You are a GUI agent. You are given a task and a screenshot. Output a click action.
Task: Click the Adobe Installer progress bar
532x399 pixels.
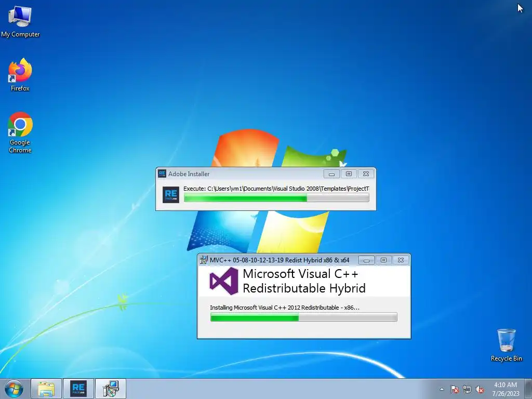pyautogui.click(x=276, y=198)
